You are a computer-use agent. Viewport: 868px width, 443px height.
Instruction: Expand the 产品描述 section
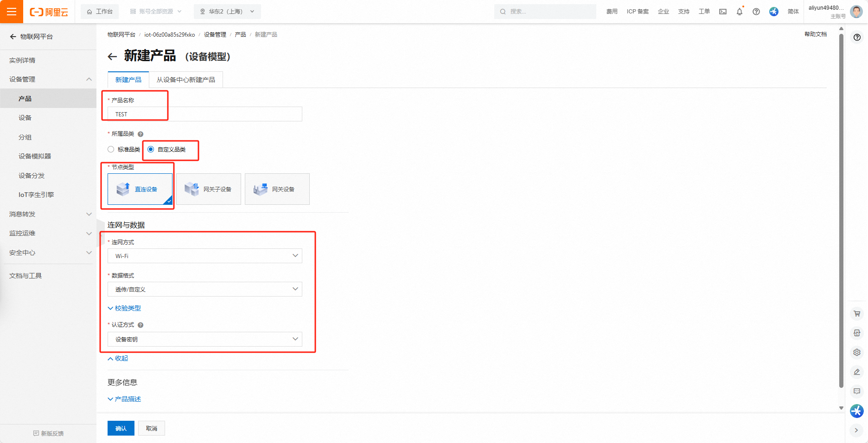124,399
